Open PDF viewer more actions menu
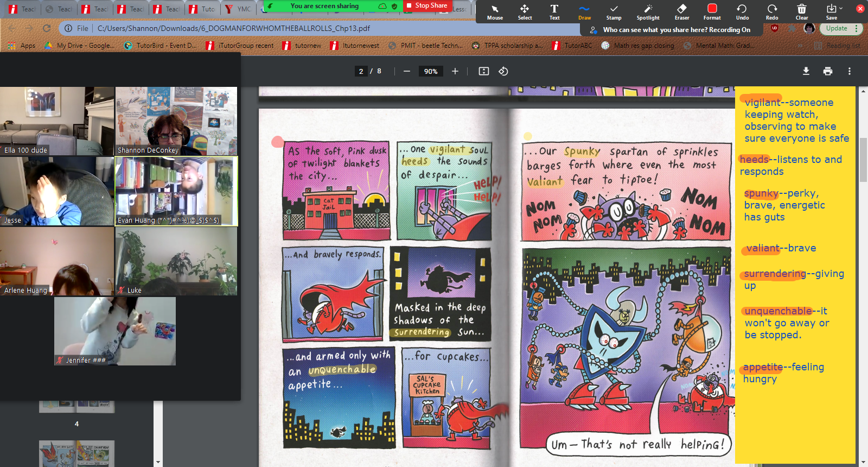868x467 pixels. click(x=850, y=71)
